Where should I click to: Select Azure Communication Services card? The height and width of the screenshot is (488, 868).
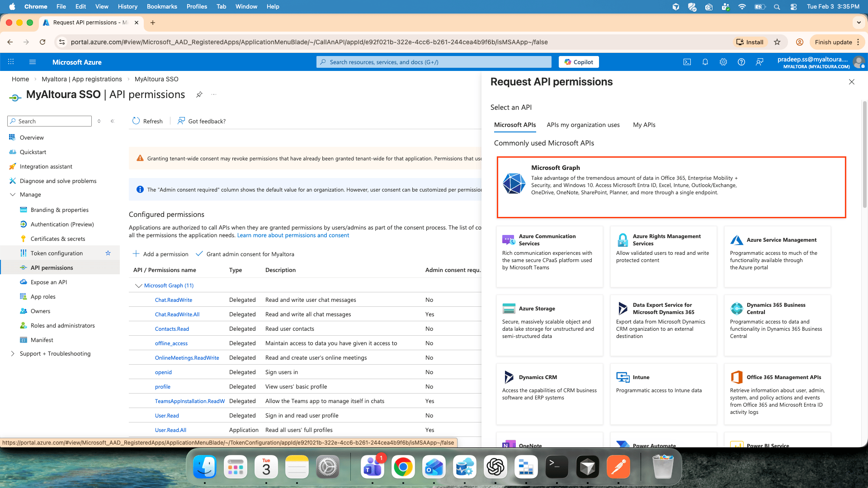[x=549, y=257]
